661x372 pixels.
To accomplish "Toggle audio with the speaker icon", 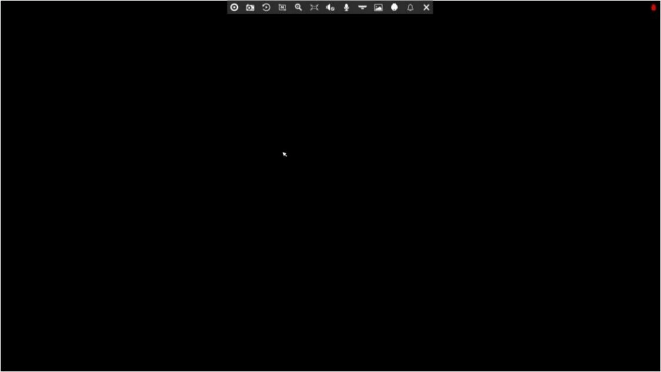I will point(330,8).
